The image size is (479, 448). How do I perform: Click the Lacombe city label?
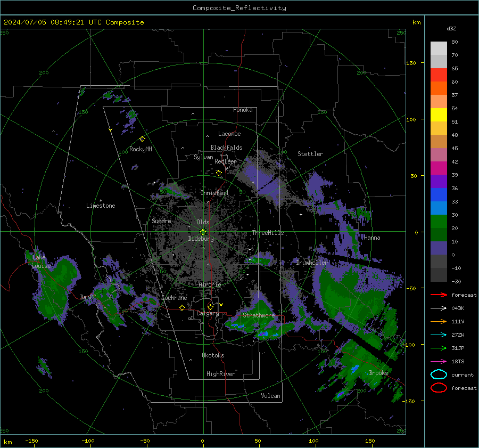[229, 134]
